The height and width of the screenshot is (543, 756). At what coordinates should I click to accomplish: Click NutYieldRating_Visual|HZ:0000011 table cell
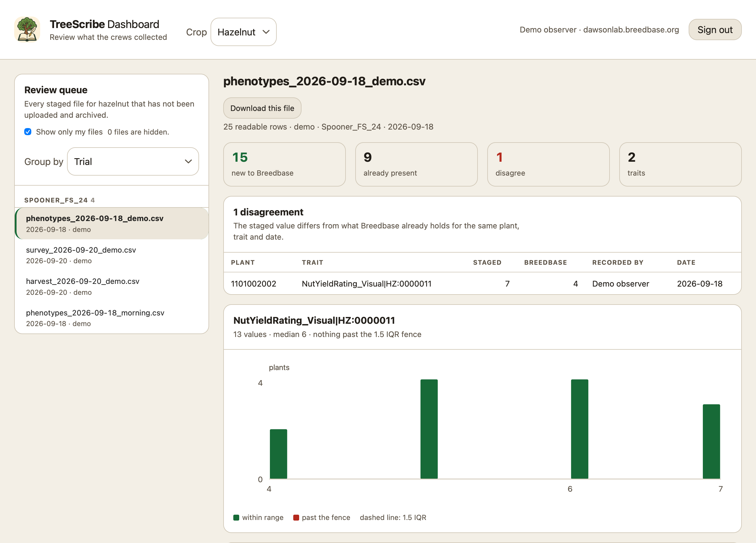(x=367, y=284)
